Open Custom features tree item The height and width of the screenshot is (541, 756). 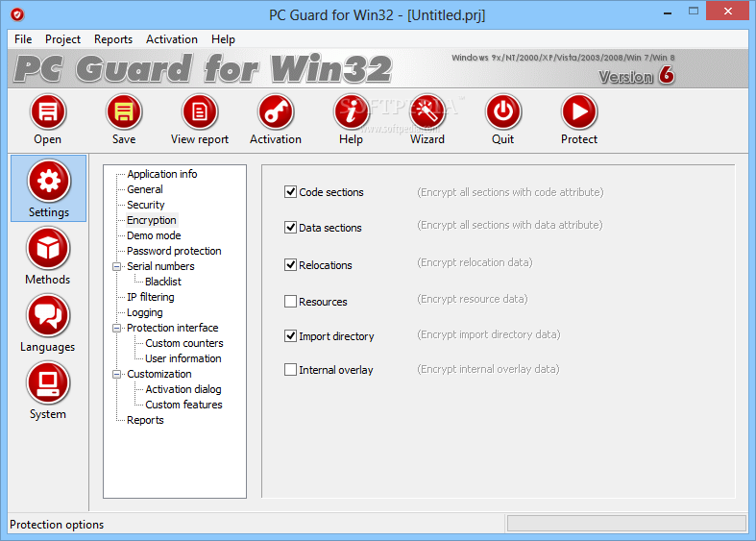pos(183,405)
